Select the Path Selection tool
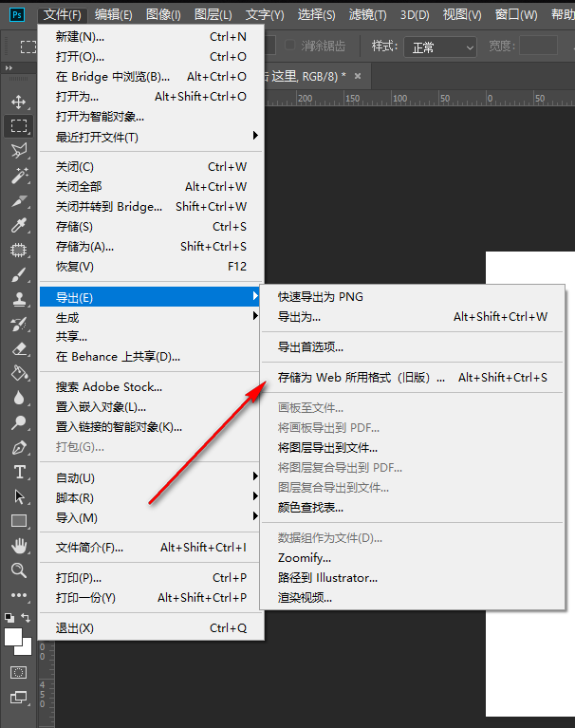This screenshot has width=575, height=728. point(19,496)
